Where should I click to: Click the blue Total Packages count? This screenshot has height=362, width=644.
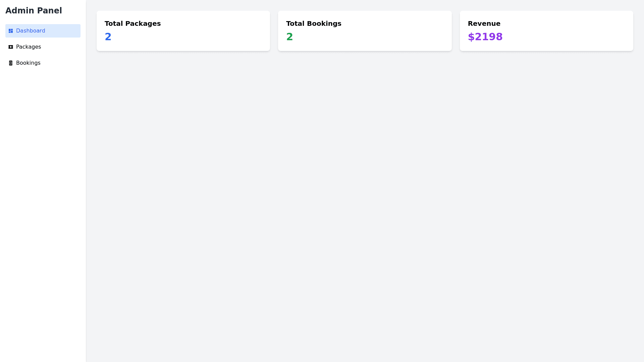coord(108,37)
